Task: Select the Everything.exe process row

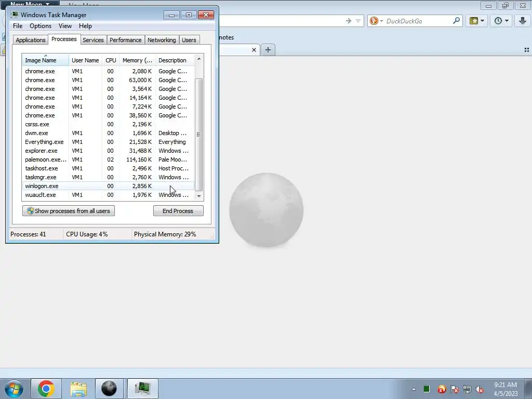Action: coord(108,142)
